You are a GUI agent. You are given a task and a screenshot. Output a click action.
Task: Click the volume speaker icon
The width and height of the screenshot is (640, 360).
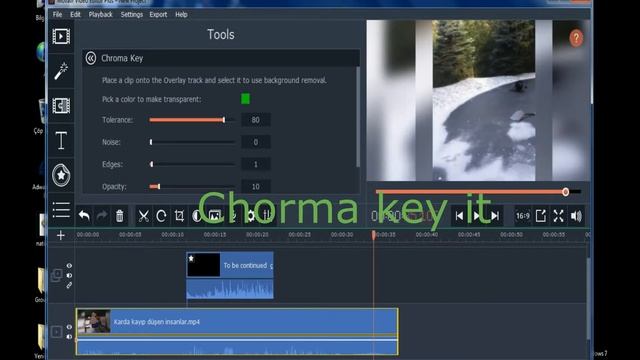(576, 216)
